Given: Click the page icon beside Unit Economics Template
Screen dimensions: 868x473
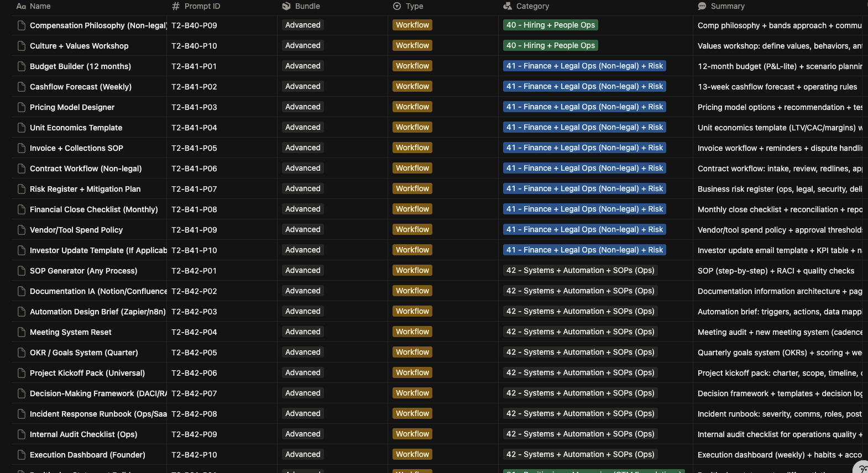Looking at the screenshot, I should (22, 128).
